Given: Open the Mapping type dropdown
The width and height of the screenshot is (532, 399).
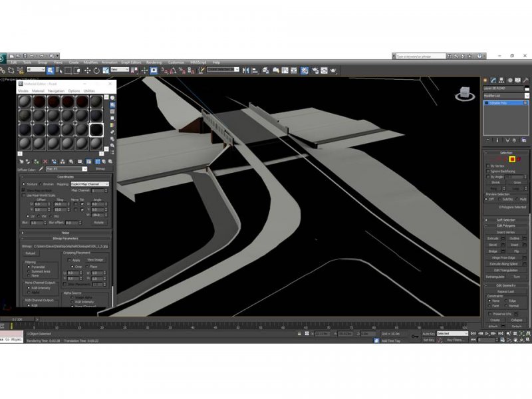Looking at the screenshot, I should 90,184.
